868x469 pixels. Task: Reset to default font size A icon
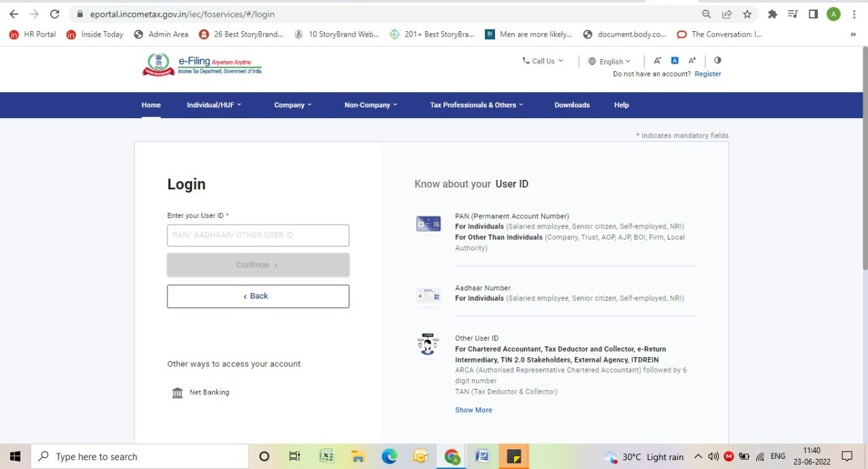(x=675, y=60)
